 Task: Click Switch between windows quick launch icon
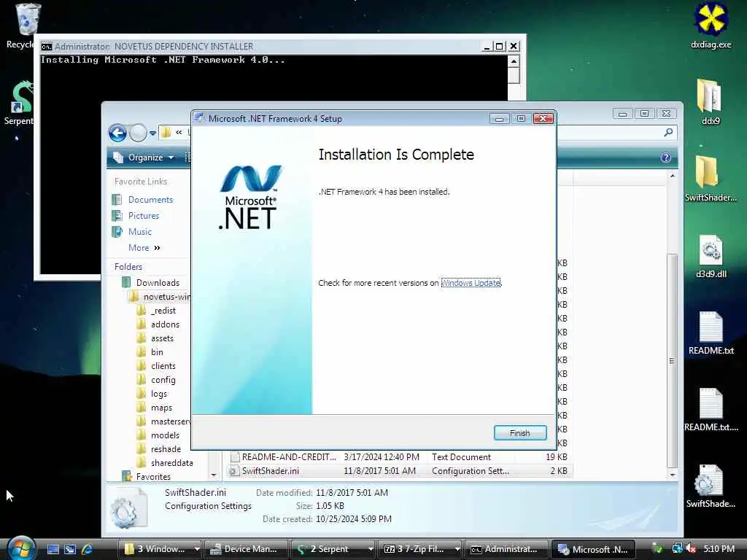coord(70,549)
